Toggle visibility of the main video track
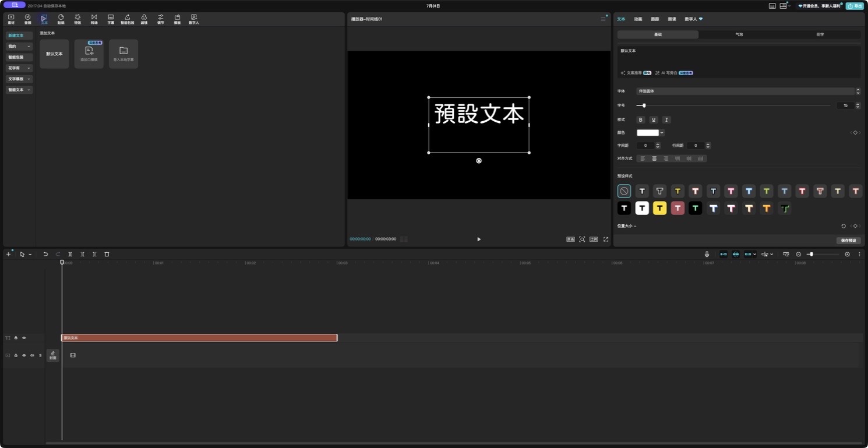Image resolution: width=868 pixels, height=448 pixels. coord(24,355)
